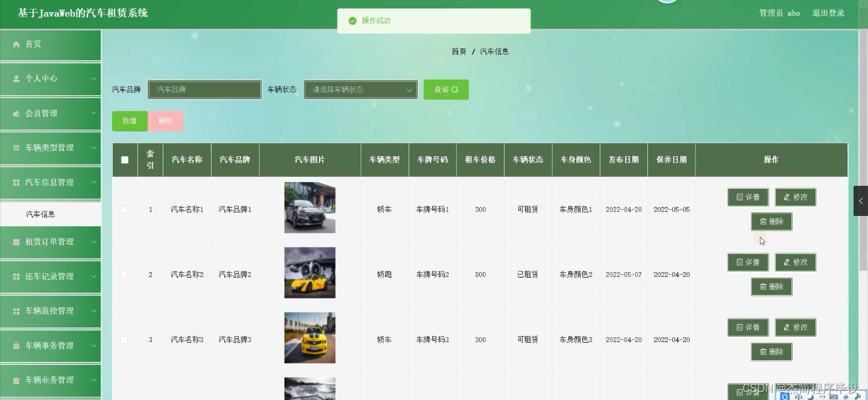Open 租赁订单管理 menu
Screen dimensions: 868x400
(x=50, y=242)
